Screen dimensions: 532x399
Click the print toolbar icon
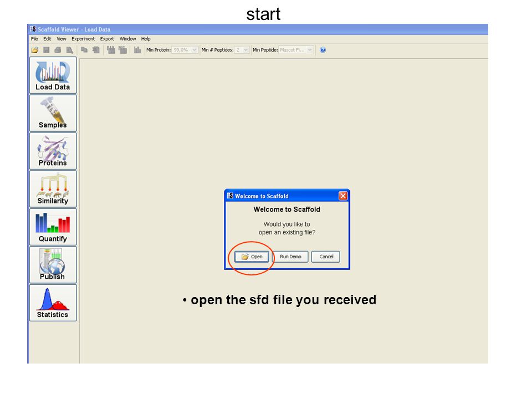pyautogui.click(x=58, y=50)
